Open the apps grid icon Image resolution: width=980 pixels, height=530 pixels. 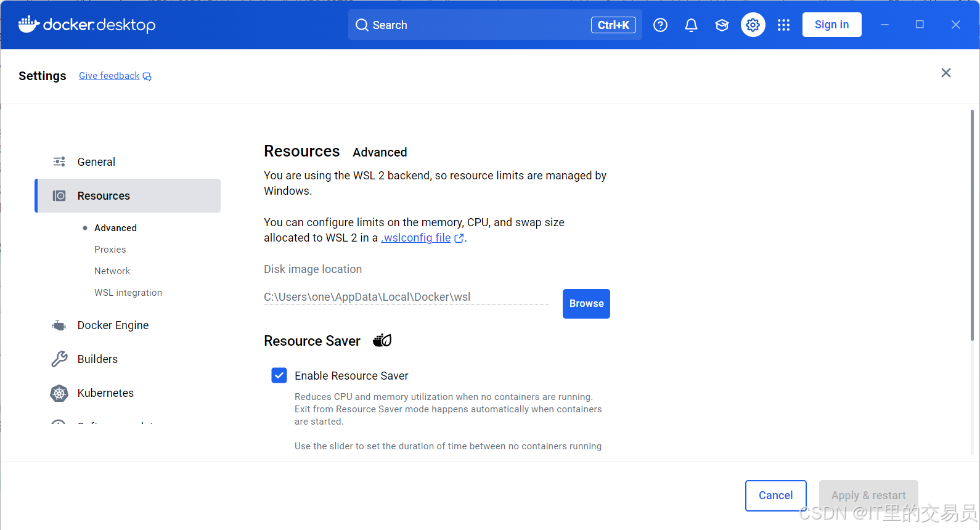(783, 25)
